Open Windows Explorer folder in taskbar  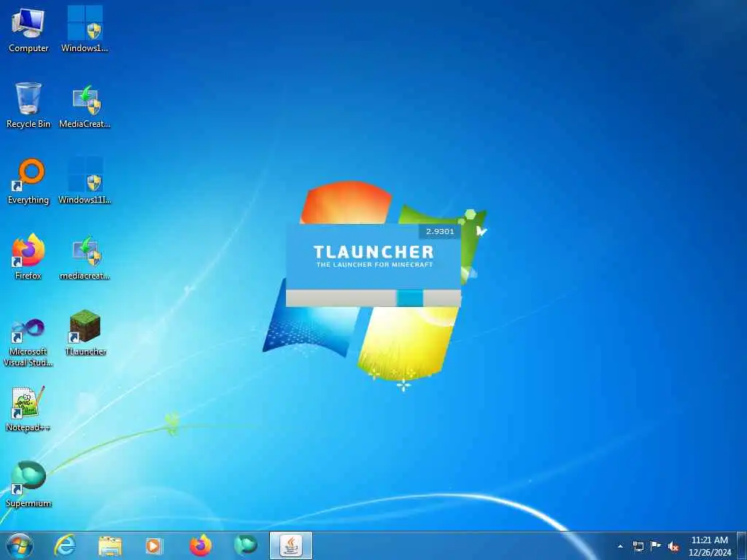pos(110,545)
